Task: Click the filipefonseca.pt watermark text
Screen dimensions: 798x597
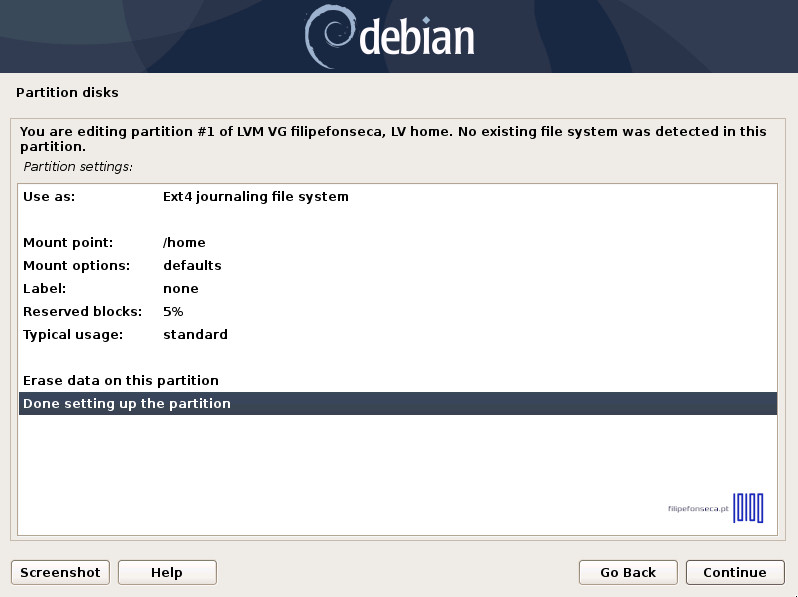Action: pyautogui.click(x=698, y=509)
